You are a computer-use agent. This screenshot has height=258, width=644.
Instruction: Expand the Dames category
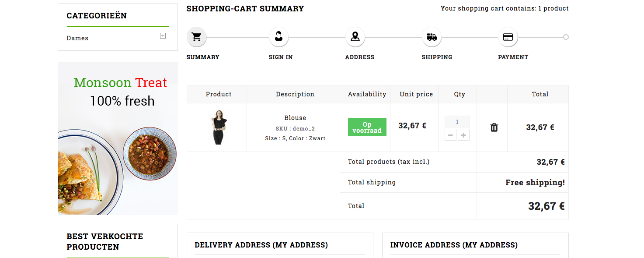click(163, 36)
